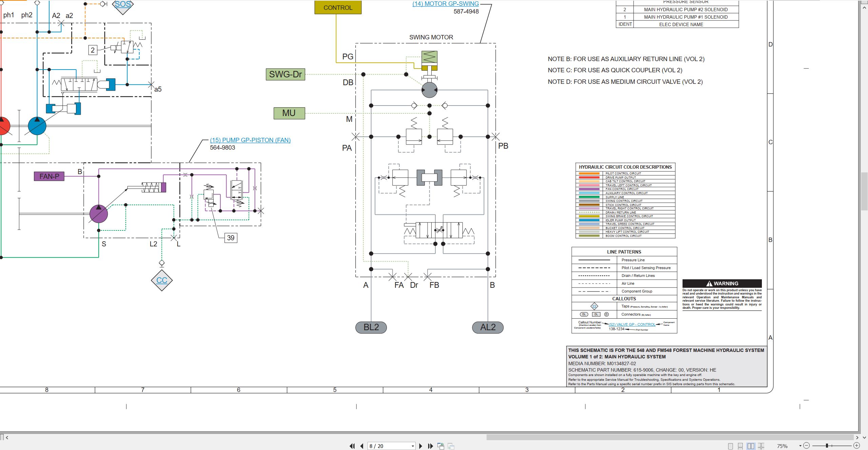Click the port label PB

click(503, 146)
